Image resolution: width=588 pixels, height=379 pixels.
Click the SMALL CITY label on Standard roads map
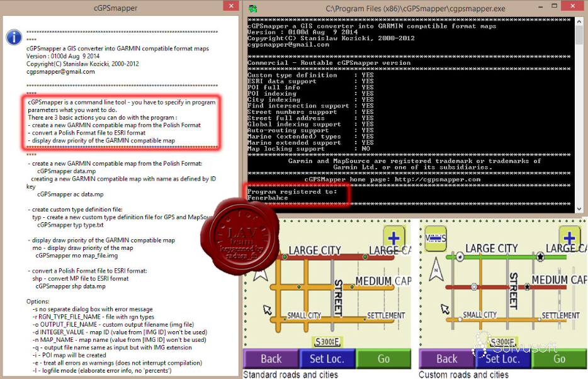[304, 315]
